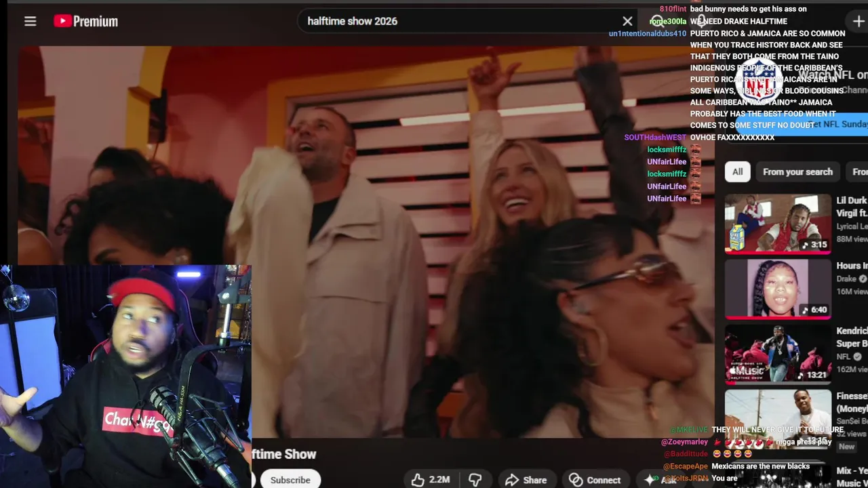
Task: Click chat username un1ntentionaldubs410
Action: tap(648, 33)
